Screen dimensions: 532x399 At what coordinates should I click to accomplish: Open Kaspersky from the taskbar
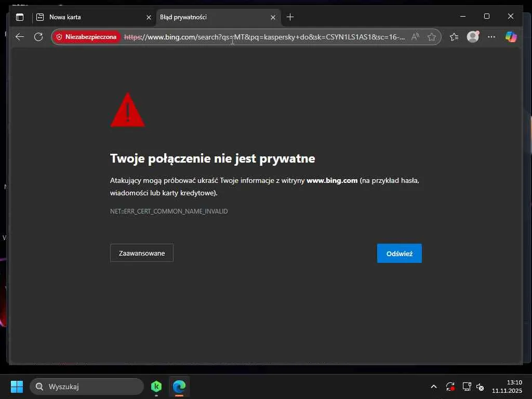tap(156, 387)
